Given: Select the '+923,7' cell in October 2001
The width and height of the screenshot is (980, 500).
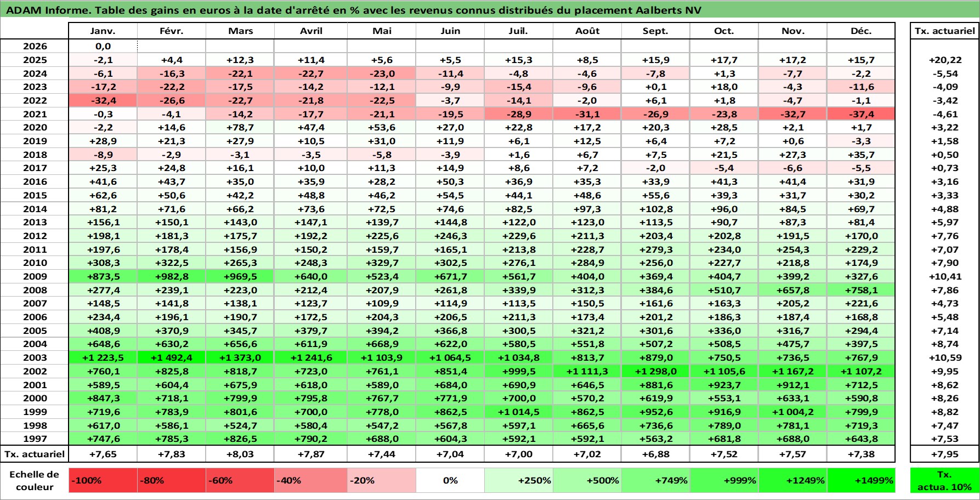Looking at the screenshot, I should coord(724,385).
